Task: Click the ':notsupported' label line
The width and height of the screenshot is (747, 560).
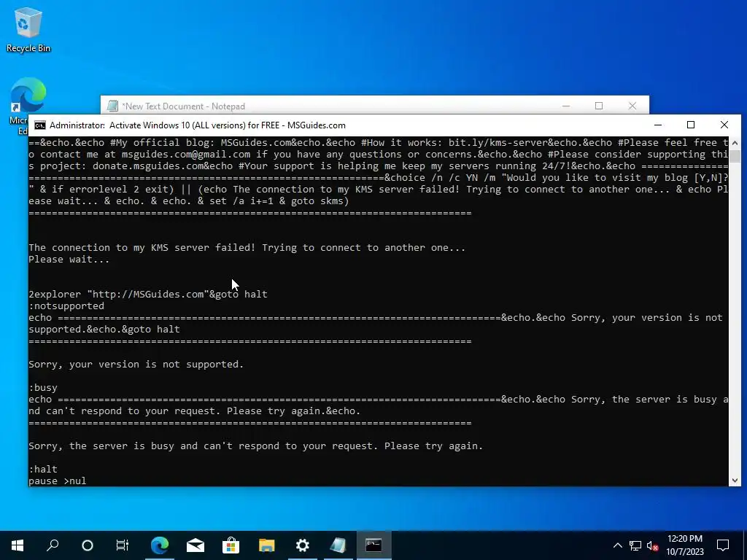Action: point(66,306)
